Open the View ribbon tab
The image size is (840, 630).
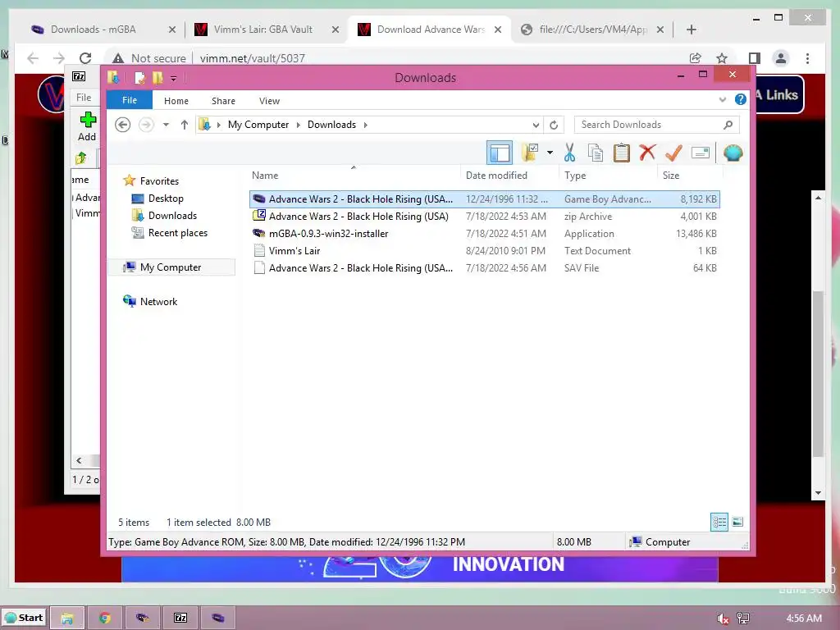(269, 101)
